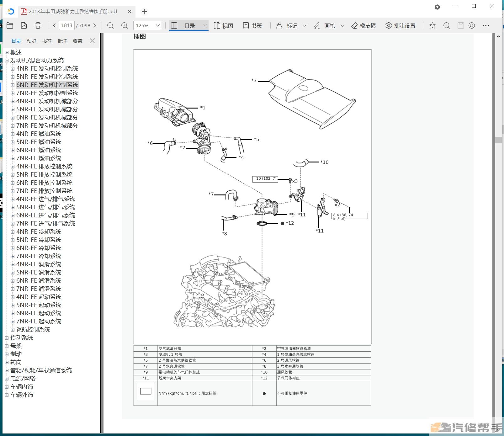The width and height of the screenshot is (504, 436).
Task: Open 音频/视频/车载通信系统 section
Action: click(41, 370)
